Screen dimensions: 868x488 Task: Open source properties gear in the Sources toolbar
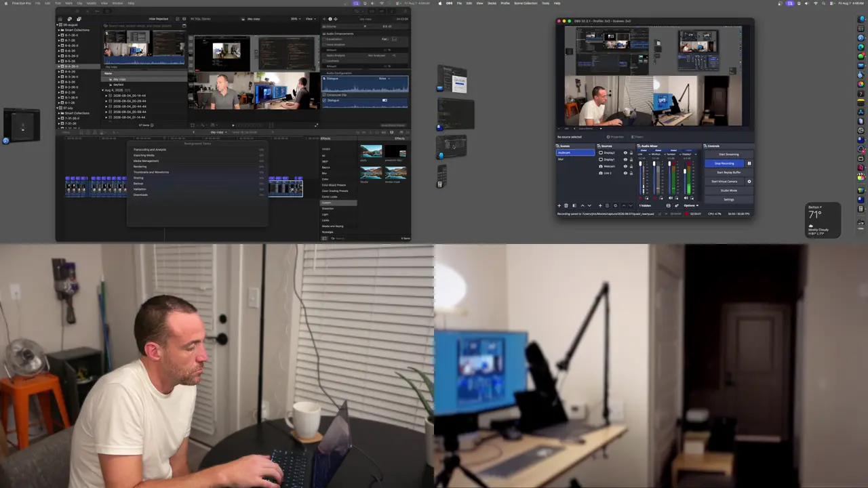pos(615,205)
